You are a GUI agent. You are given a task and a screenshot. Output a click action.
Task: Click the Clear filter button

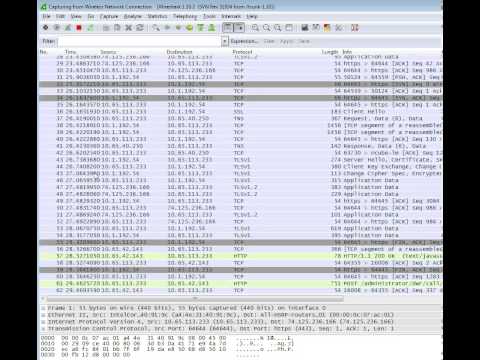(269, 41)
